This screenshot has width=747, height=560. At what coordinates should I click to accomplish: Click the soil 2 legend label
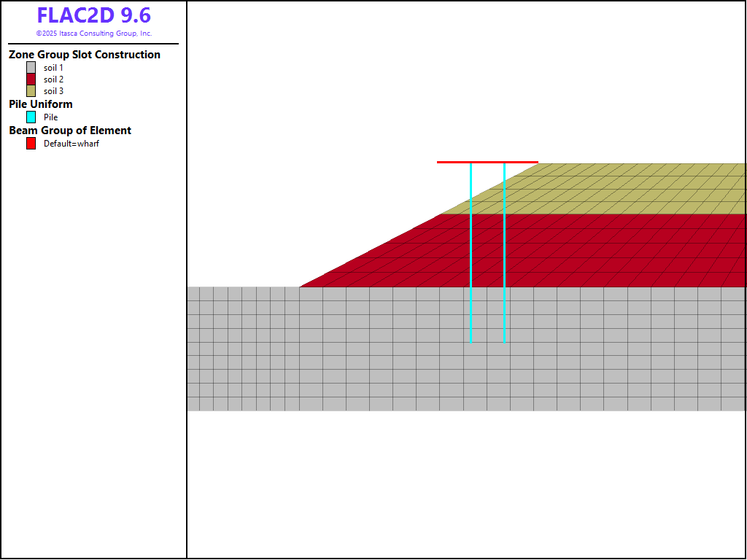(53, 79)
